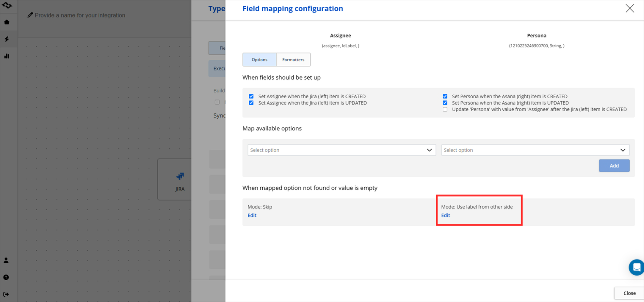Click the home icon in left sidebar

pos(7,22)
